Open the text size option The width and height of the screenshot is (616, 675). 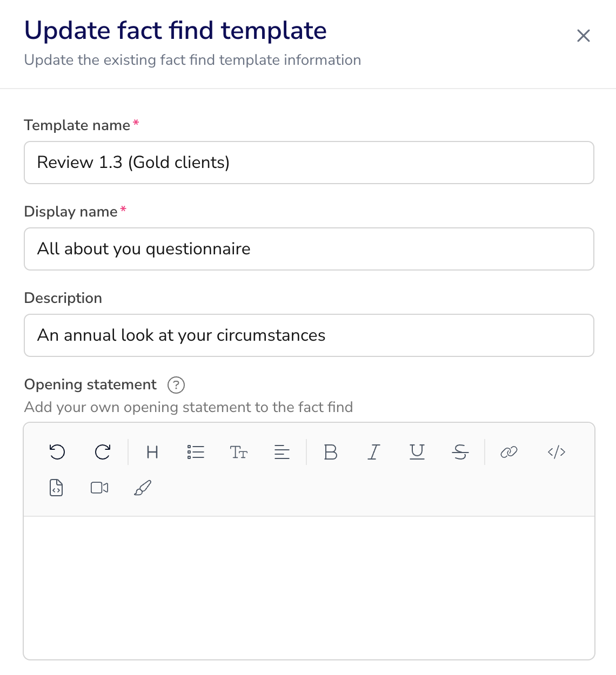[239, 452]
